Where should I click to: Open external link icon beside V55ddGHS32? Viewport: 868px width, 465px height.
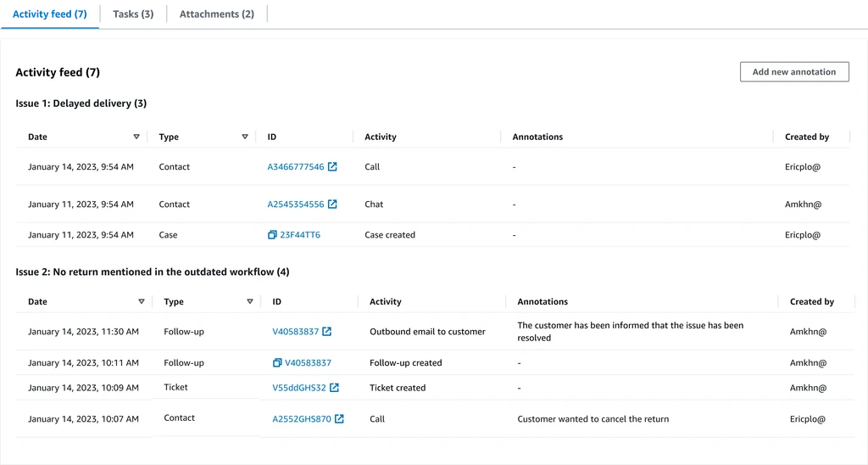coord(334,388)
